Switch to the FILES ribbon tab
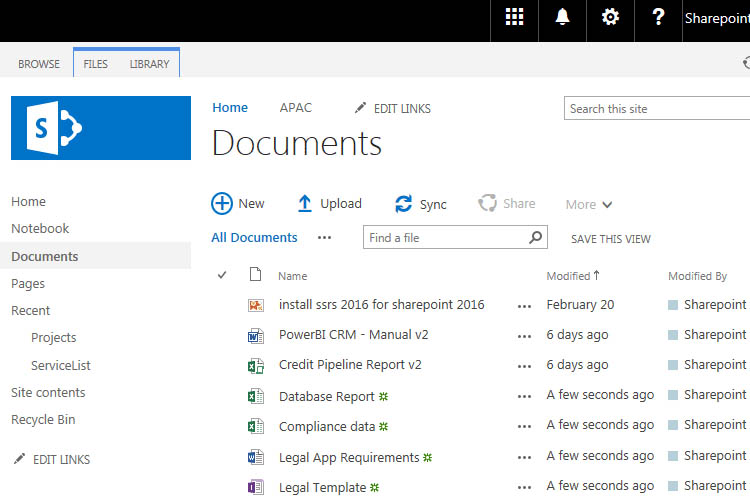Viewport: 750px width, 500px height. (x=95, y=64)
